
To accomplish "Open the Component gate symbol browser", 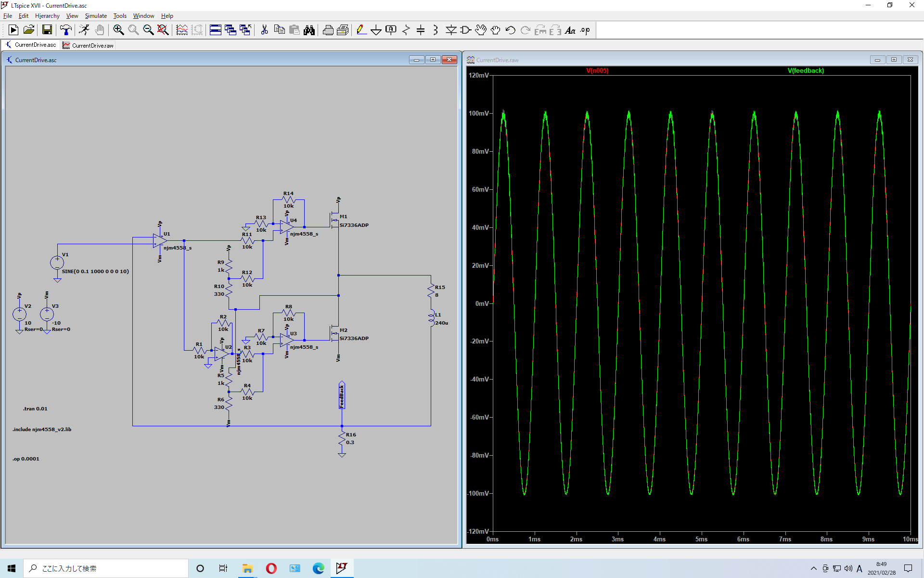I will click(x=466, y=30).
